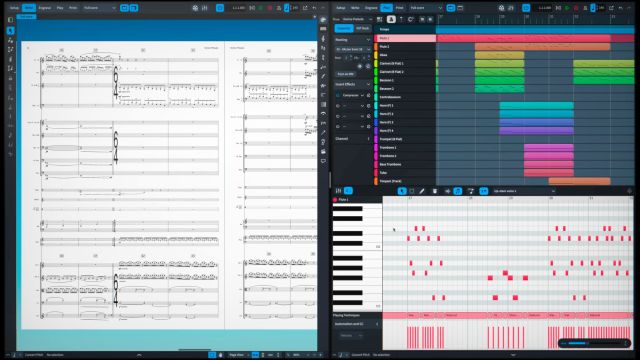Switch to Engrave mode in left window
This screenshot has height=360, width=640.
tap(44, 8)
